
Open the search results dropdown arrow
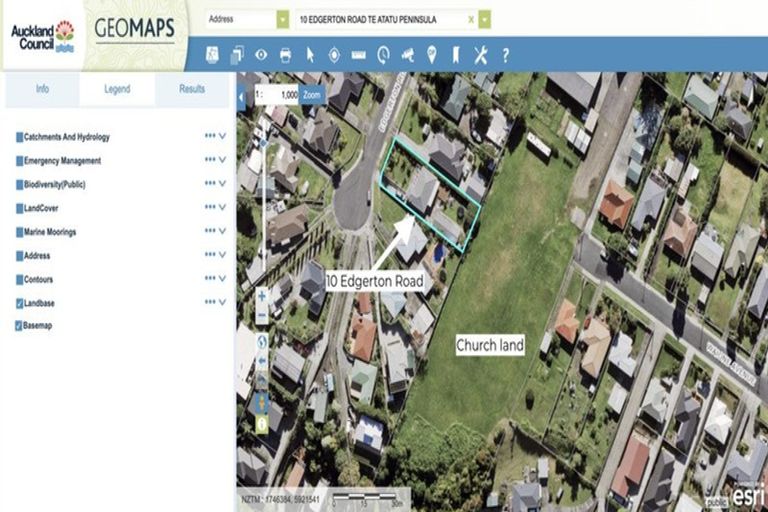[x=484, y=20]
